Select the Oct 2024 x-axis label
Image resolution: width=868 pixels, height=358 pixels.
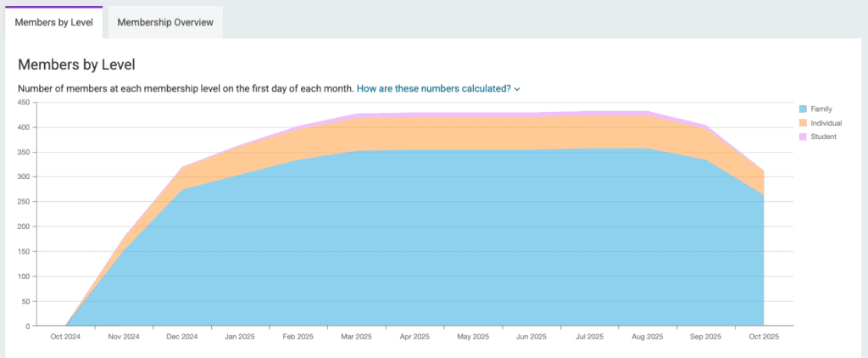(64, 338)
